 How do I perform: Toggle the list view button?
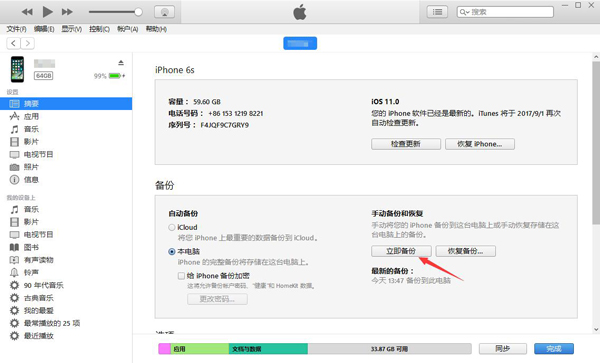pyautogui.click(x=437, y=12)
